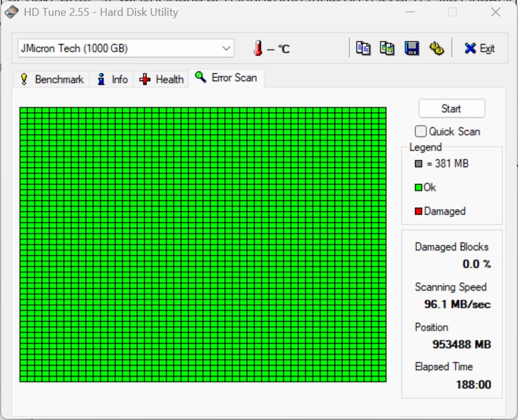Click the '– °C' temperature reading
The height and width of the screenshot is (420, 518).
coord(278,49)
